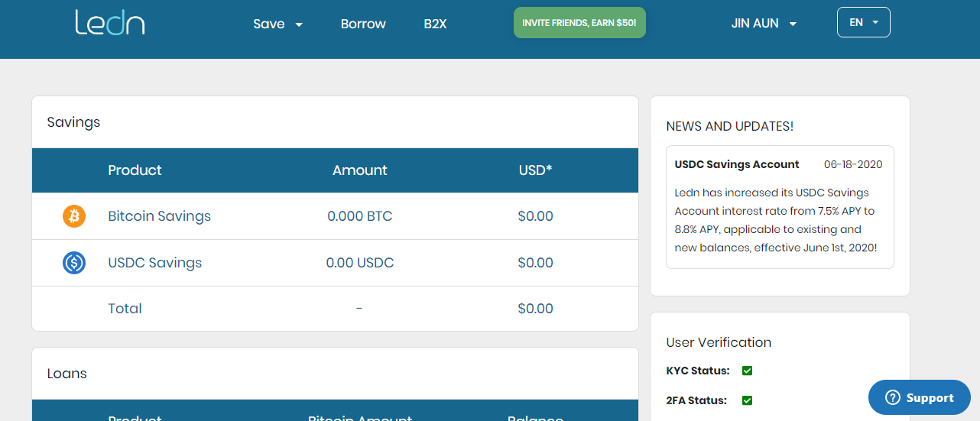Click the USDC Savings Account news title
This screenshot has width=980, height=421.
pyautogui.click(x=737, y=164)
